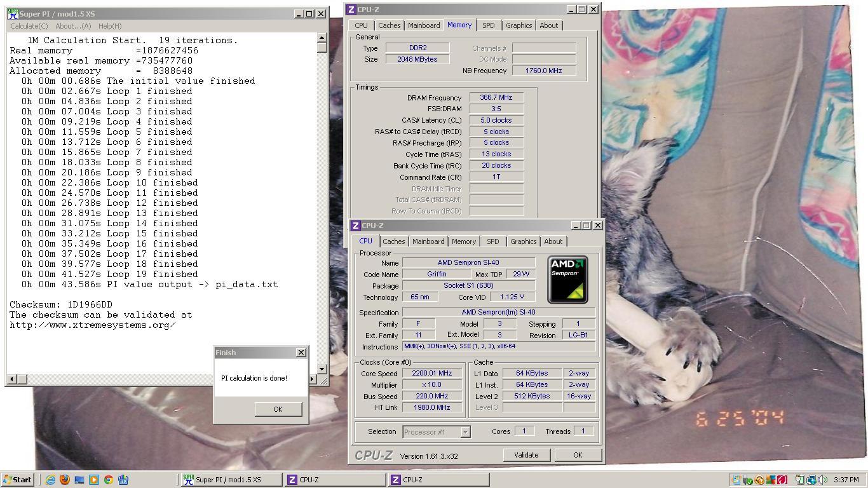Image resolution: width=868 pixels, height=488 pixels.
Task: Open Graphics tab in lower CPU-Z window
Action: tap(523, 241)
